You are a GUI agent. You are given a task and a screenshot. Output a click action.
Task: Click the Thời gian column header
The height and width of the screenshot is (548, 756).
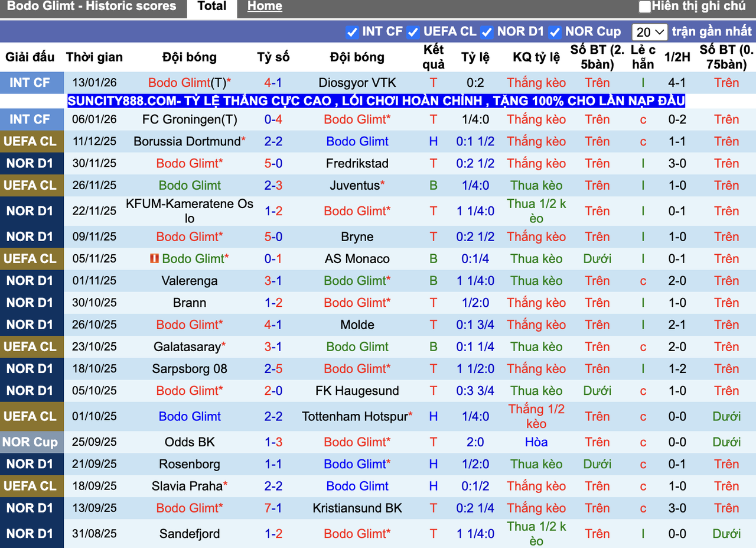click(x=94, y=57)
